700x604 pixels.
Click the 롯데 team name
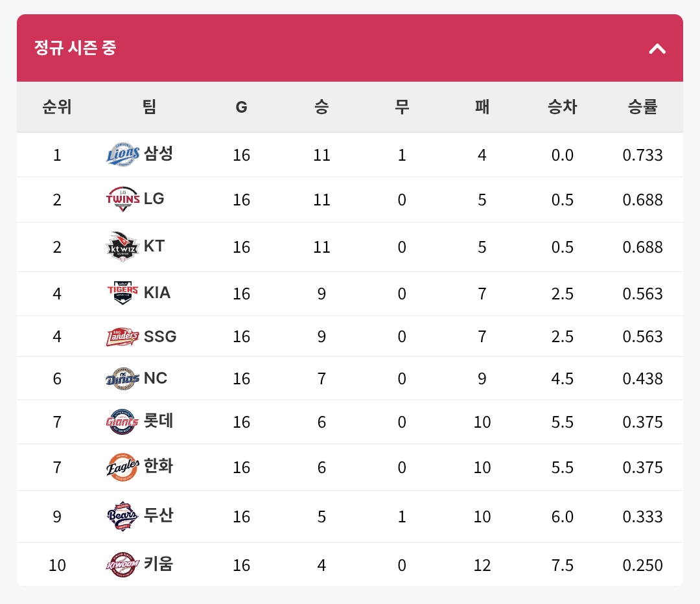(x=159, y=421)
